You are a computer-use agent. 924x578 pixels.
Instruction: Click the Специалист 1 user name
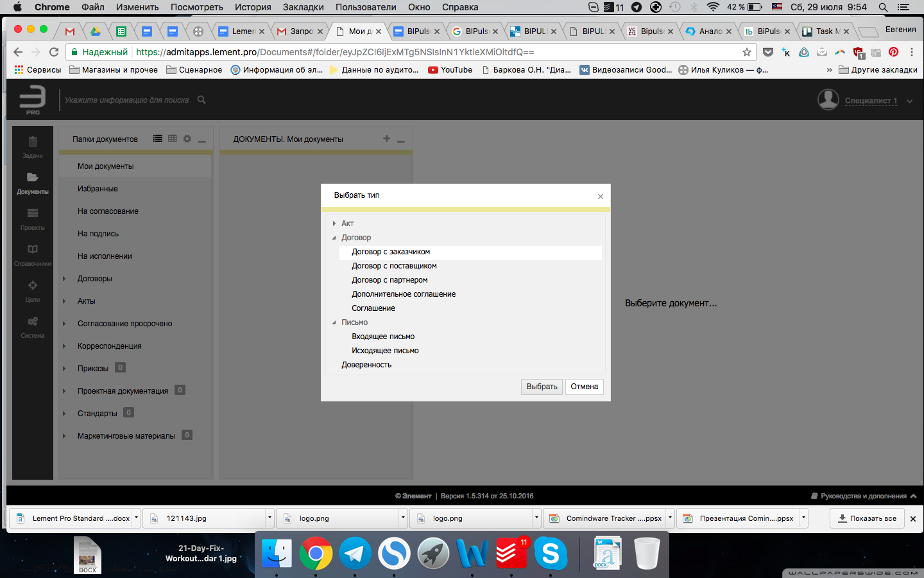click(871, 101)
